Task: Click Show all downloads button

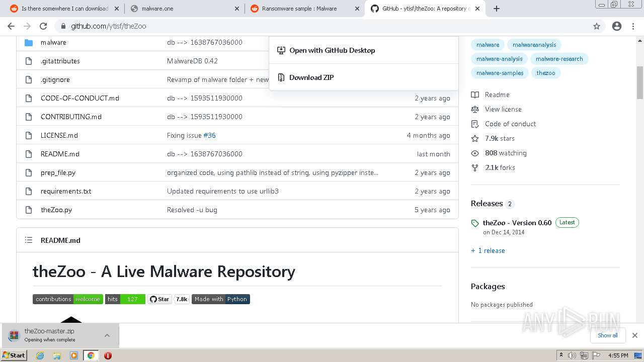Action: click(x=608, y=335)
